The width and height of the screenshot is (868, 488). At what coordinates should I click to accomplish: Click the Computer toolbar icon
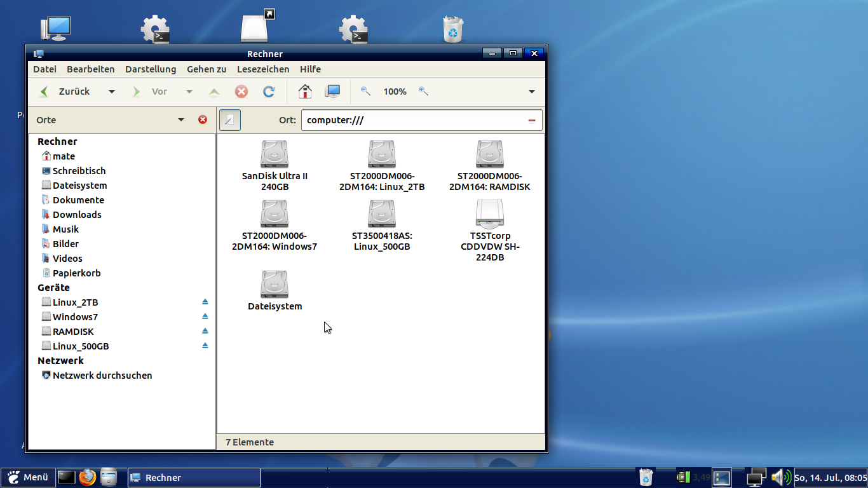[x=332, y=91]
